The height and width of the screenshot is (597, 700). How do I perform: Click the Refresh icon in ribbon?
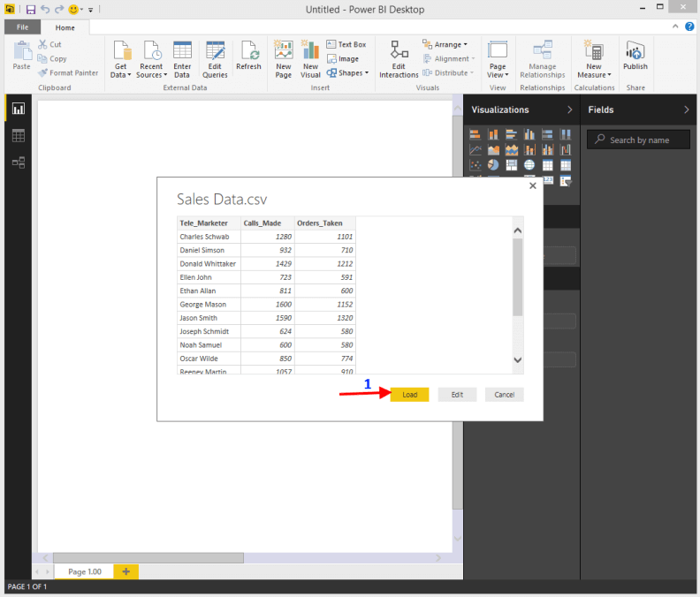pyautogui.click(x=248, y=51)
